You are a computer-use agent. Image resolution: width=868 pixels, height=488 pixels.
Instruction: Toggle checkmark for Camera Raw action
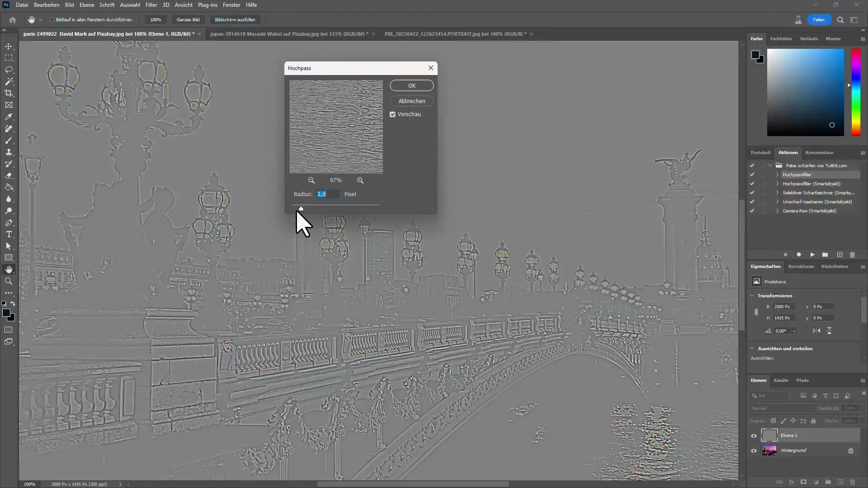point(752,211)
